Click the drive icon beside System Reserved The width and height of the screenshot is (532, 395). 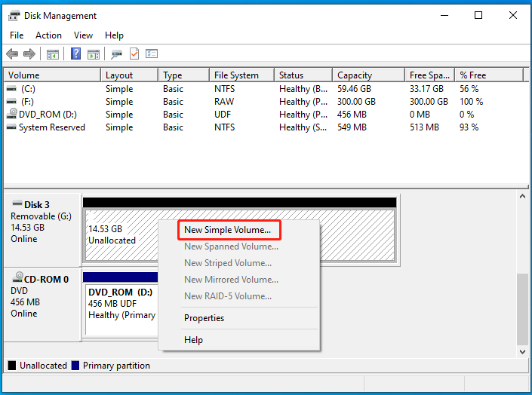[x=11, y=127]
